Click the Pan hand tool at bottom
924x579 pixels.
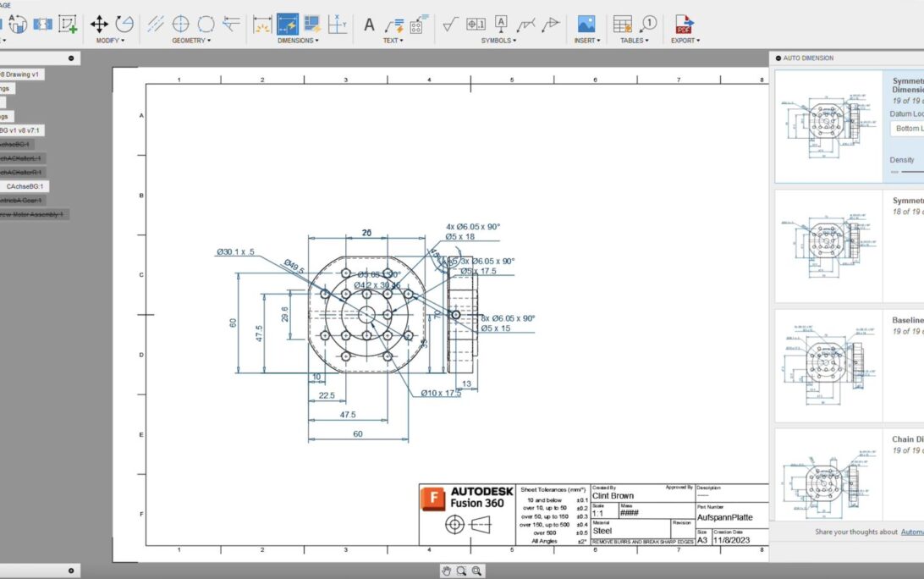447,571
